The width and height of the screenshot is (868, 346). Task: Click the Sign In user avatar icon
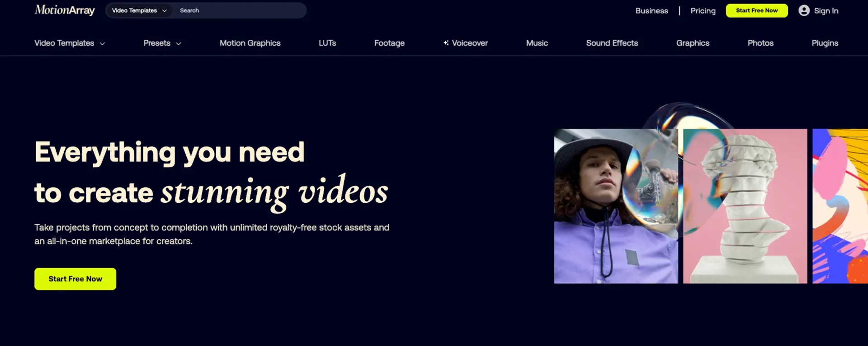point(803,10)
